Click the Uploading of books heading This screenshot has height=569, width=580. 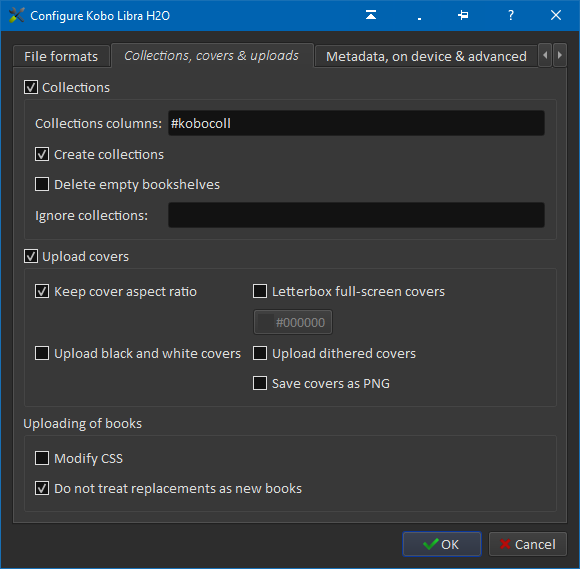(82, 424)
